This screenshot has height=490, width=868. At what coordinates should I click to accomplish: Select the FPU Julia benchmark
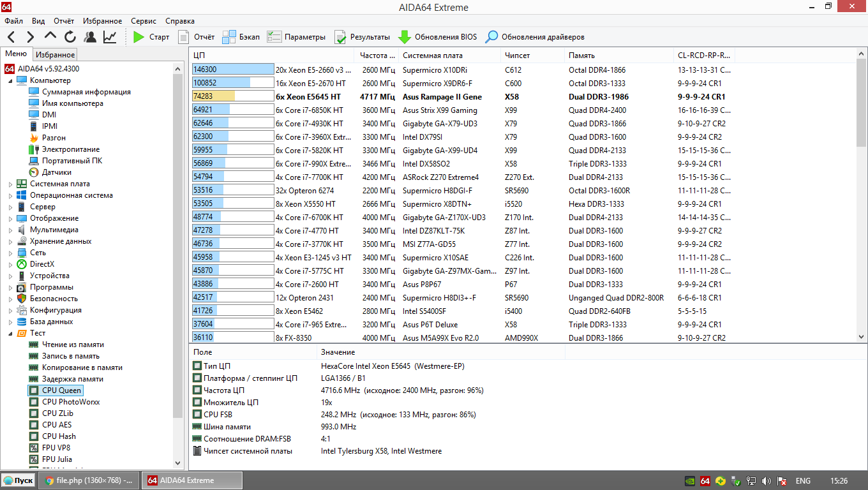[57, 459]
